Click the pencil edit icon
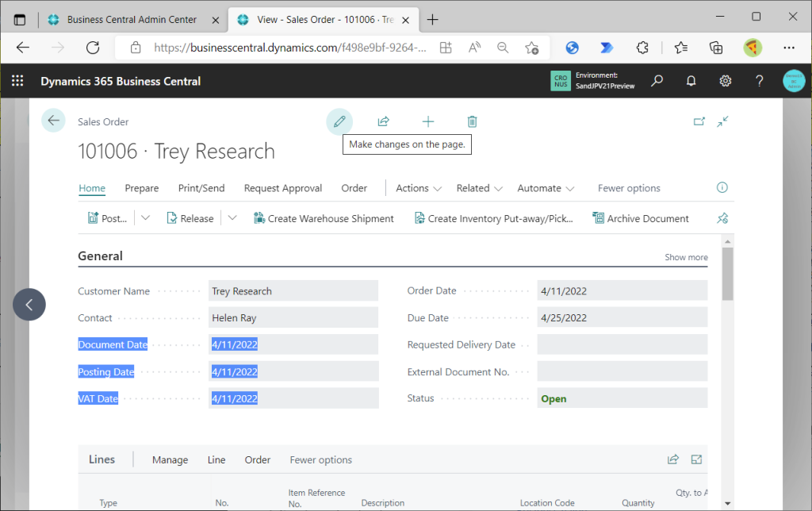 point(339,121)
